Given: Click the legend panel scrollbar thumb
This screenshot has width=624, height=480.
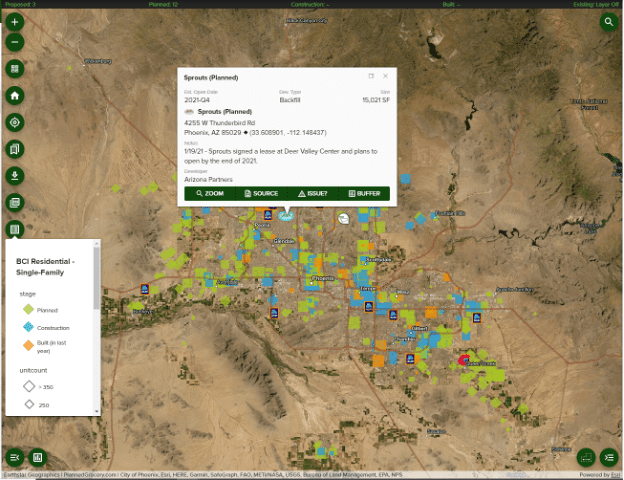Looking at the screenshot, I should (x=96, y=277).
